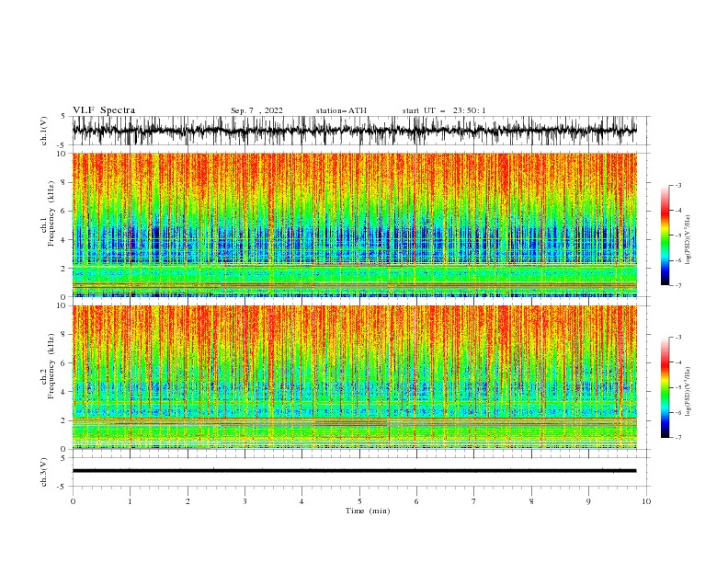Click time axis tick label "0"

point(73,501)
